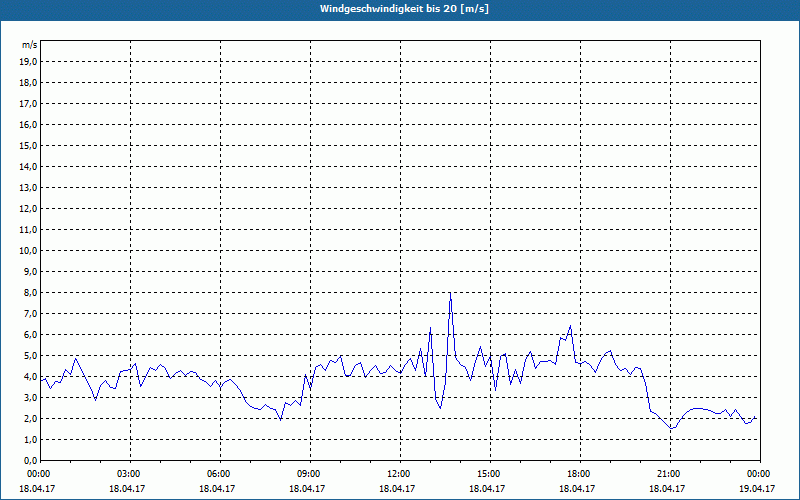Select the "8,0" y-axis label
The image size is (800, 500).
(32, 292)
